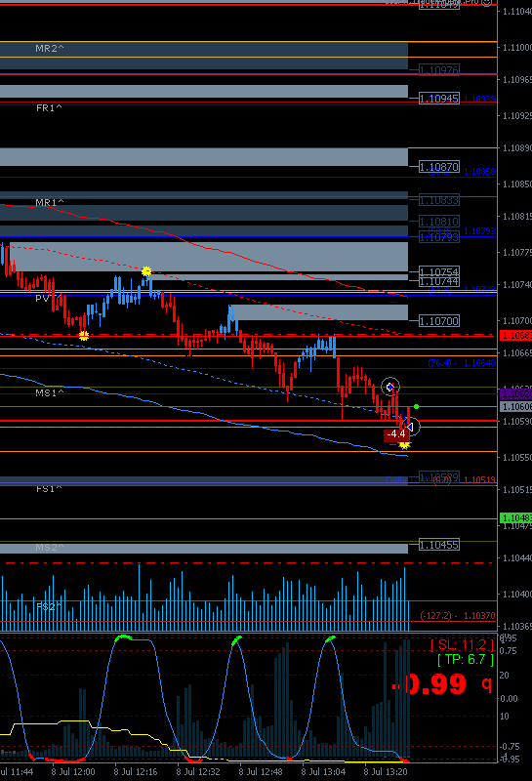
Task: Select the FS2^ pivot level label
Action: 49,606
